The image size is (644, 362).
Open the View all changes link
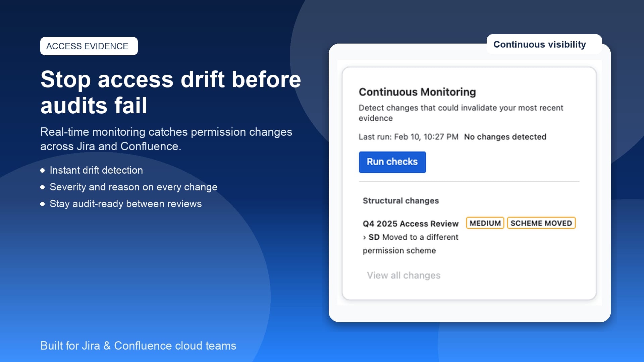click(x=404, y=275)
